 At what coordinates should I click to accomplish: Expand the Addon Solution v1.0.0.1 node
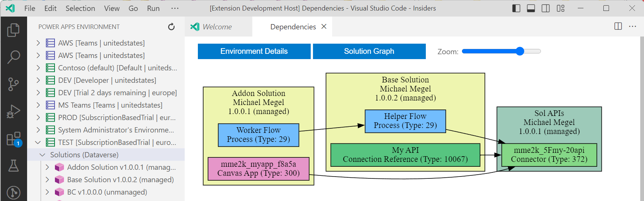[47, 167]
